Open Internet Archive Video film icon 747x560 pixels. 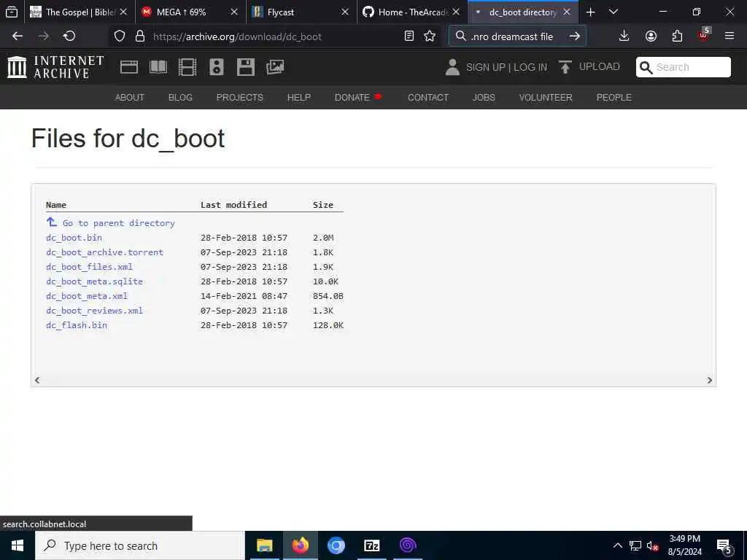pos(187,67)
